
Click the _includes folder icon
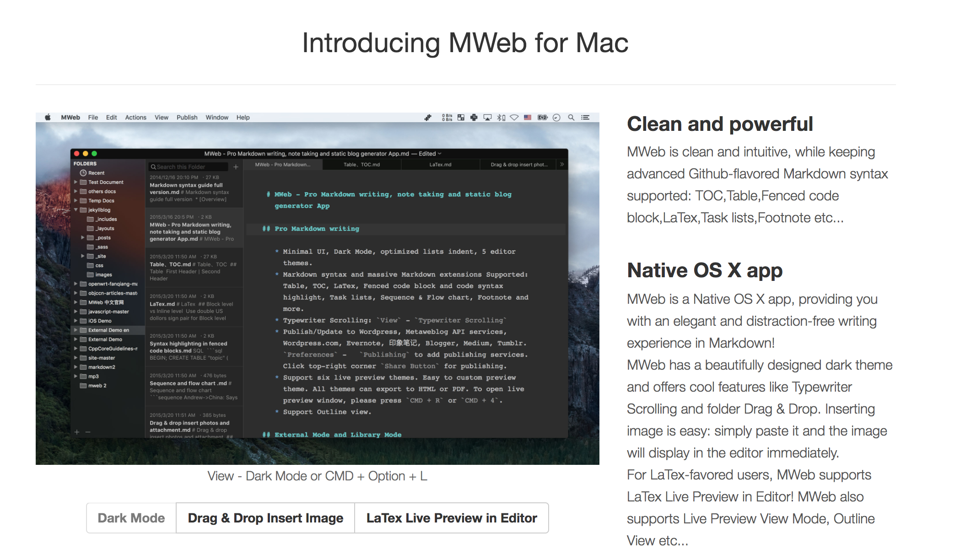pyautogui.click(x=91, y=219)
